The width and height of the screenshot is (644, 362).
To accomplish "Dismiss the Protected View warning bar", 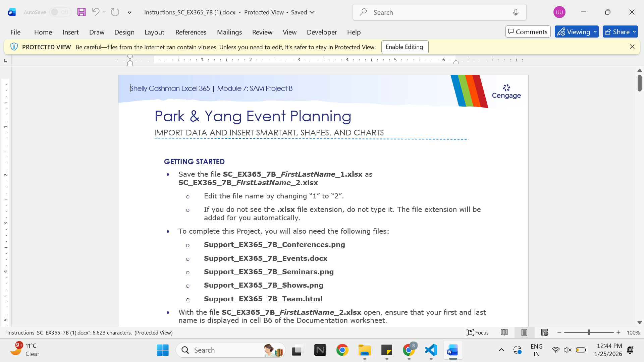I will (x=632, y=47).
